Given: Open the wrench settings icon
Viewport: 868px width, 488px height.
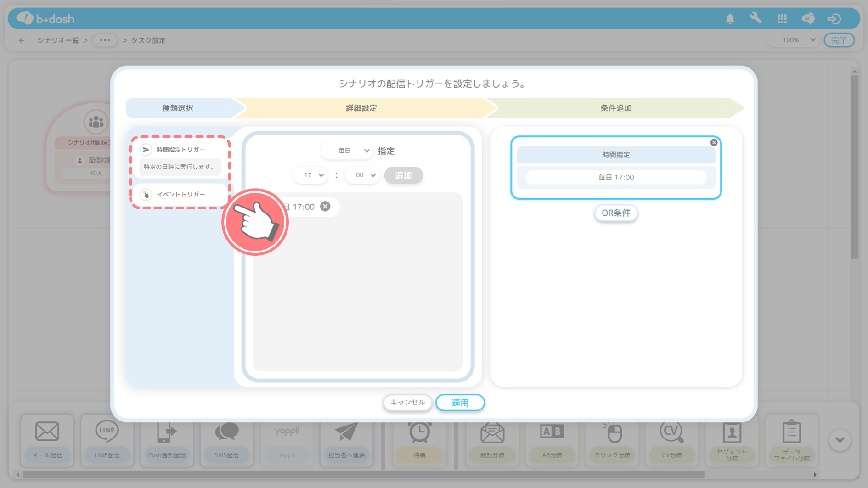Looking at the screenshot, I should point(755,18).
